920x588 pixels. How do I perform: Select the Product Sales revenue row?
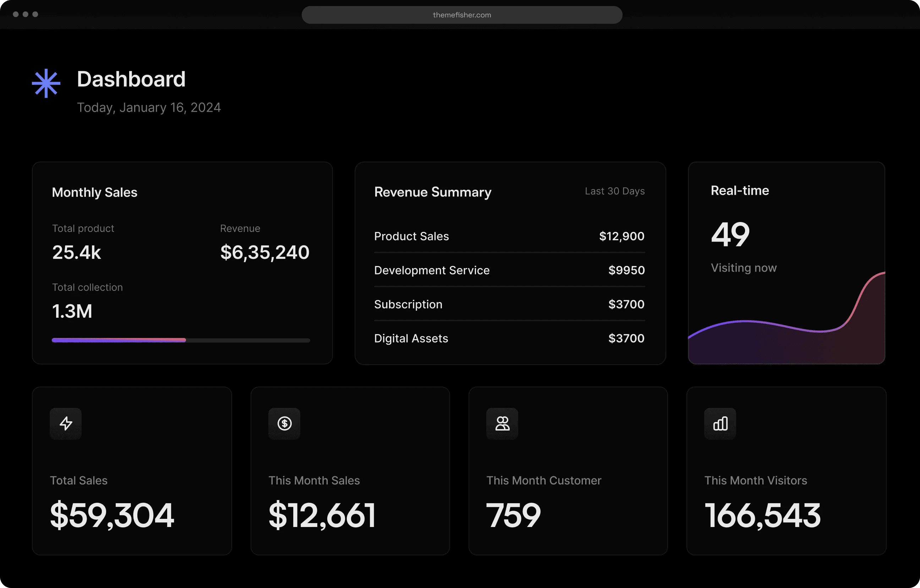tap(509, 236)
